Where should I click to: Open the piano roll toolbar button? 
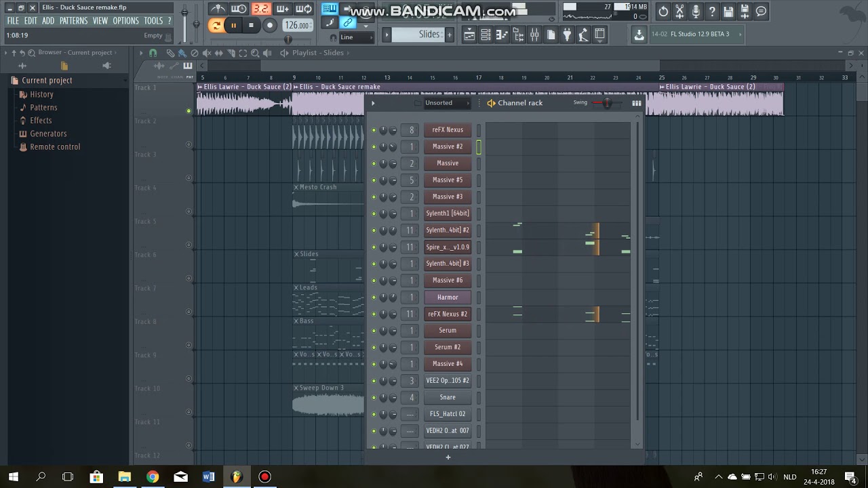pyautogui.click(x=502, y=35)
